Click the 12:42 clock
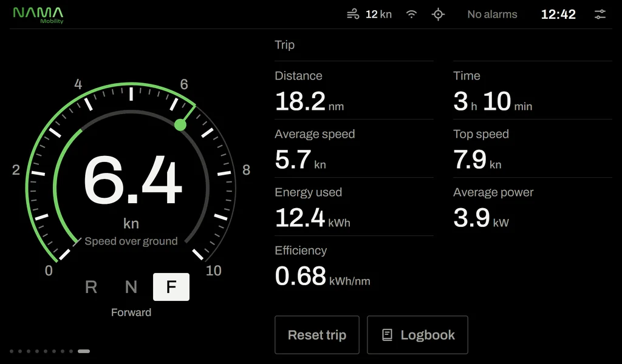This screenshot has width=622, height=364. click(x=558, y=15)
